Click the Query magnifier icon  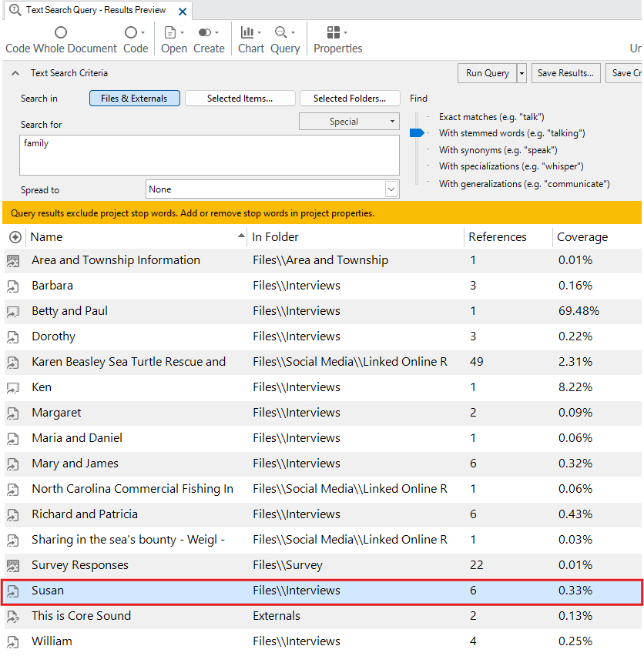point(280,32)
